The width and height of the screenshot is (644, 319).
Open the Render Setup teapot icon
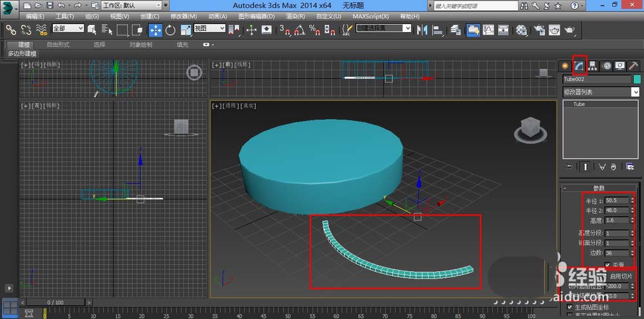[x=539, y=30]
